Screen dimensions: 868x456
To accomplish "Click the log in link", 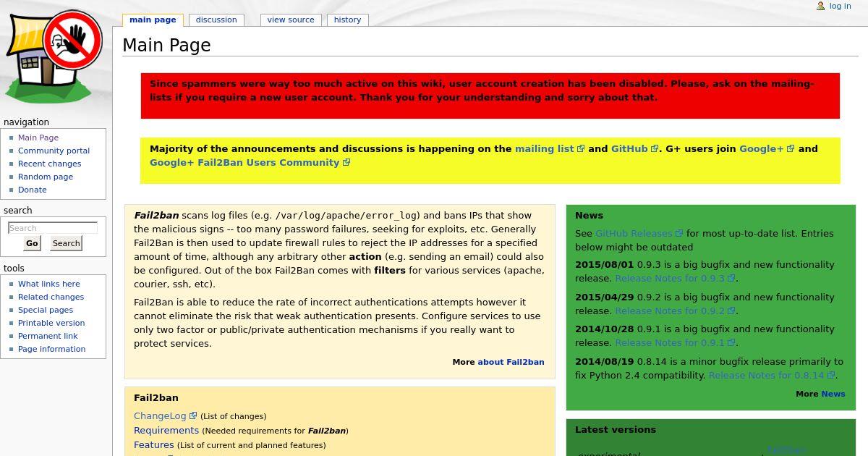I will point(840,6).
